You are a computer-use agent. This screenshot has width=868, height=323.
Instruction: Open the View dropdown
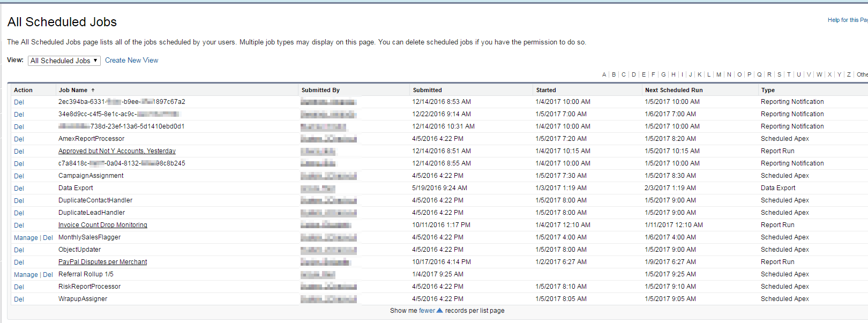(64, 61)
